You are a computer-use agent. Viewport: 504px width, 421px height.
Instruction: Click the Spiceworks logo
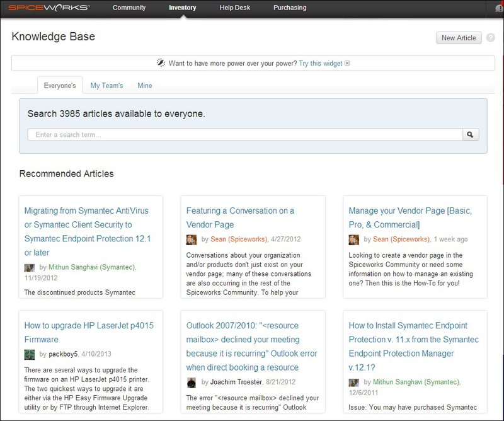pyautogui.click(x=49, y=8)
